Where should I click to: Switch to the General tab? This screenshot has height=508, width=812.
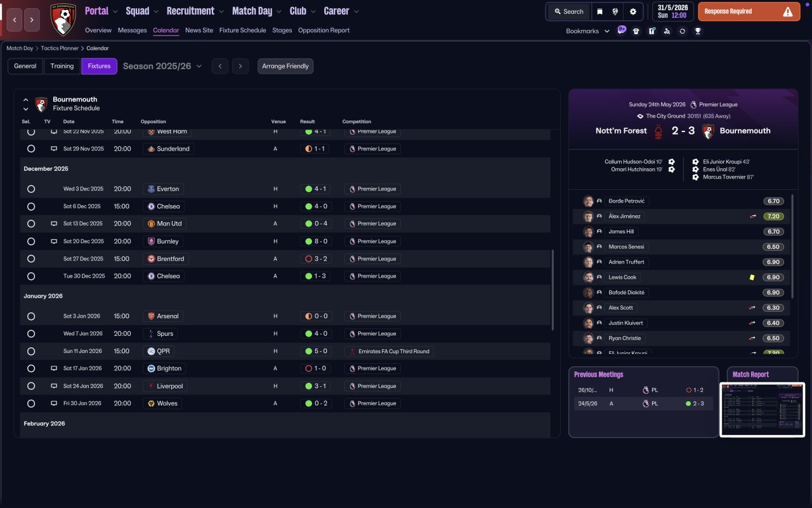pos(25,66)
